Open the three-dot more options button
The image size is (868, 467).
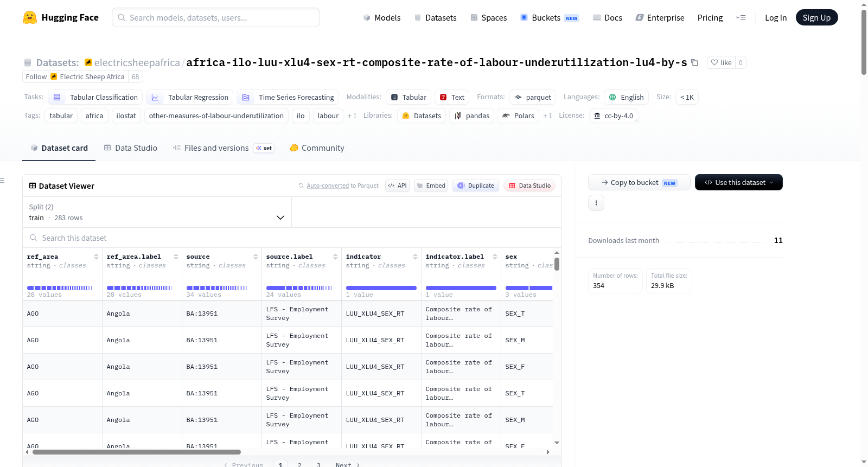point(596,203)
